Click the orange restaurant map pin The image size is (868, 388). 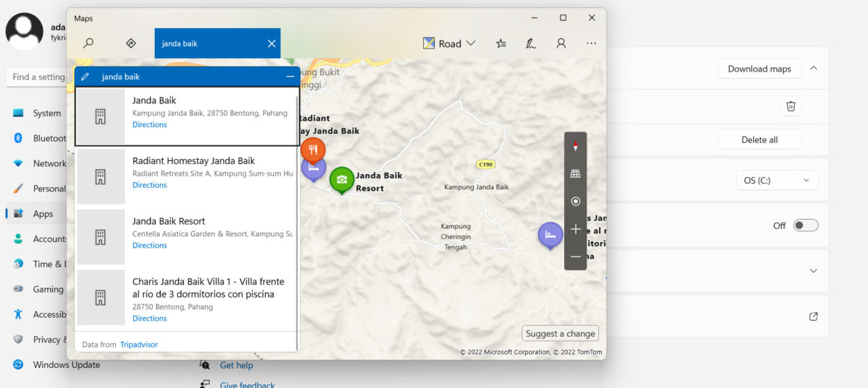(x=312, y=150)
